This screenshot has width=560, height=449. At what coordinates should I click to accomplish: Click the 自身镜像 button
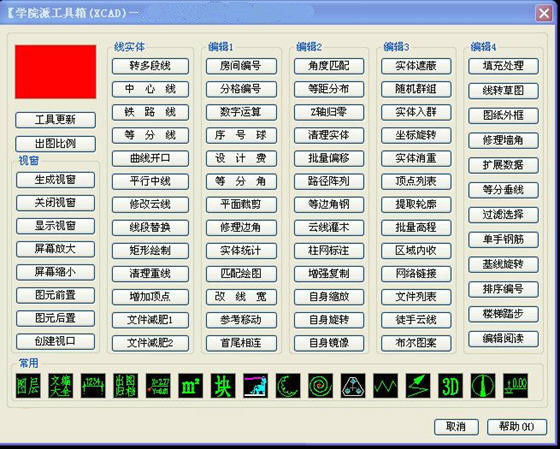click(x=329, y=343)
